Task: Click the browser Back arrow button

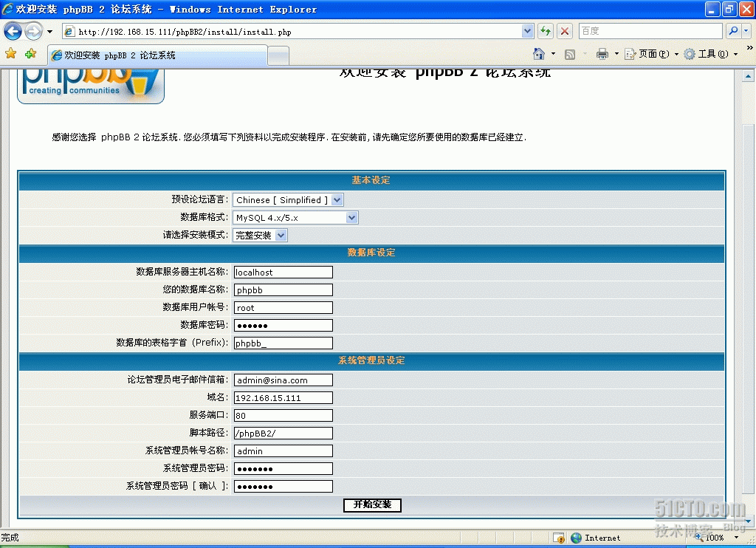Action: tap(13, 32)
